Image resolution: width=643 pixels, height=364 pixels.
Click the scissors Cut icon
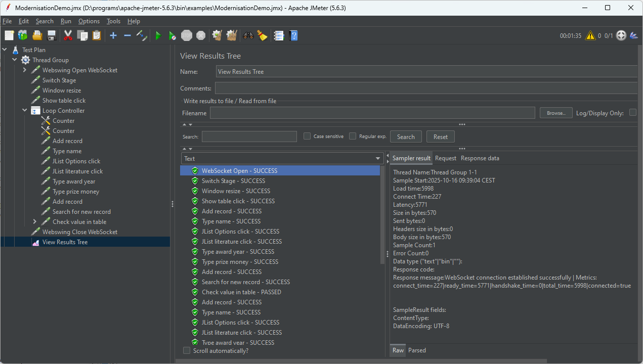pyautogui.click(x=68, y=35)
